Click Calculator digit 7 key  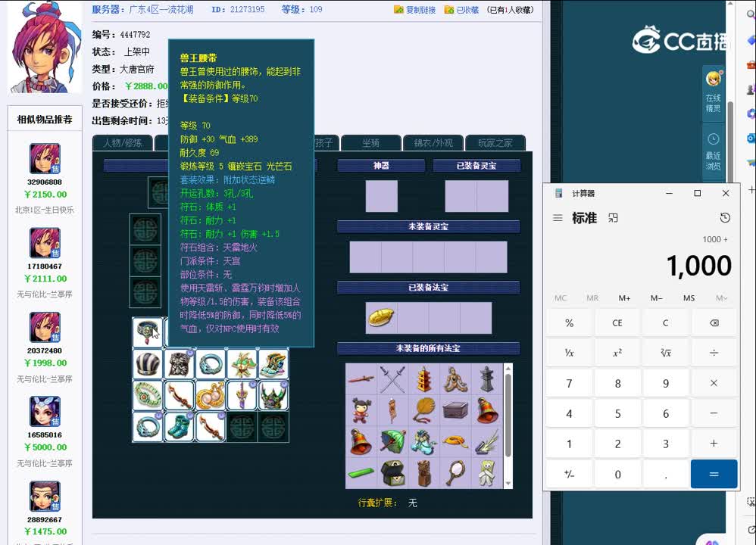click(569, 384)
